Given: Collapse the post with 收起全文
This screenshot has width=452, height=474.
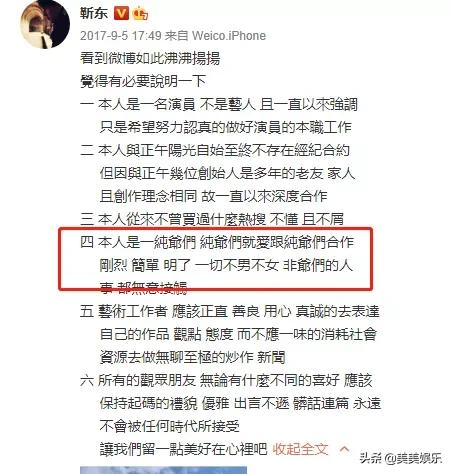Looking at the screenshot, I should [x=300, y=449].
